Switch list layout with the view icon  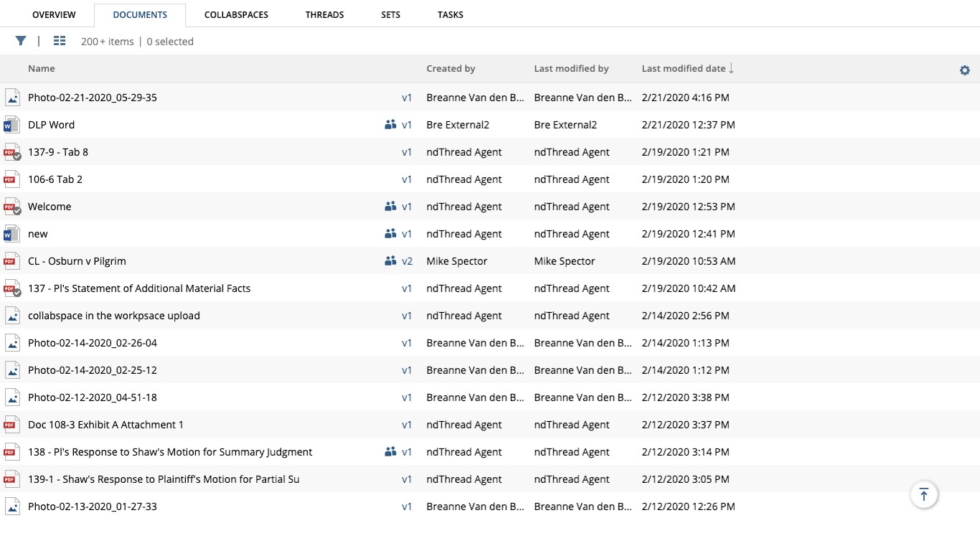click(x=60, y=41)
